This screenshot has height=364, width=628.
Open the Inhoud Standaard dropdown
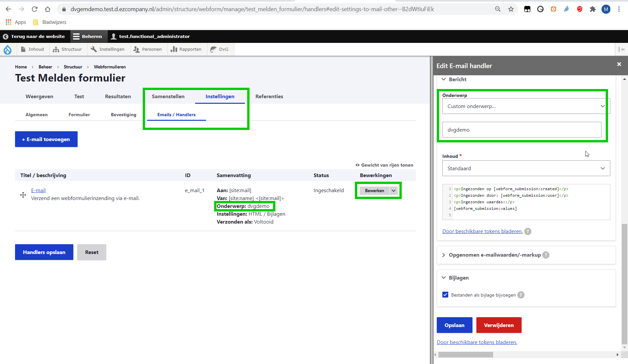point(526,168)
